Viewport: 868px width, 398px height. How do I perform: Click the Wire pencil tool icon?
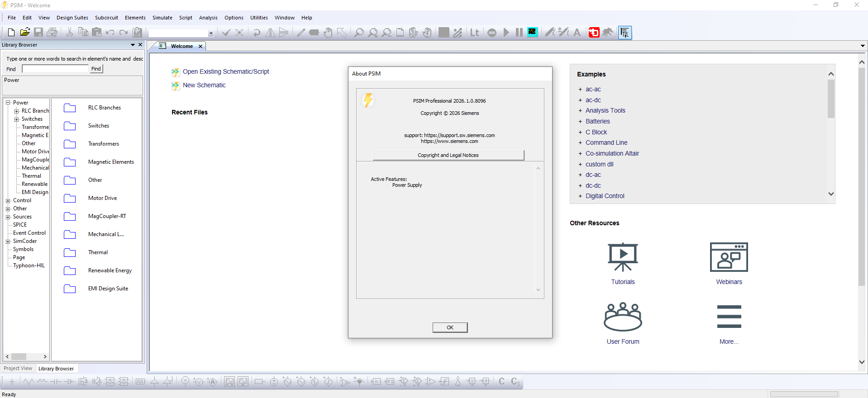(300, 32)
